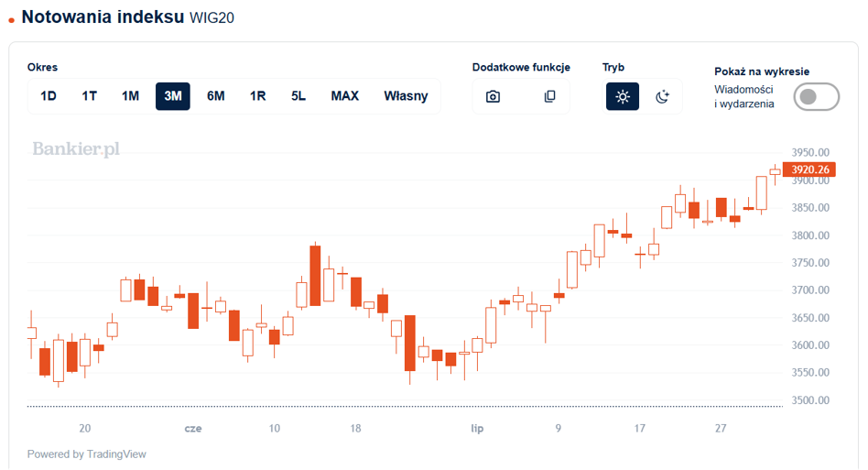Click the last candlestick near 3920
The height and width of the screenshot is (470, 868).
pos(775,172)
